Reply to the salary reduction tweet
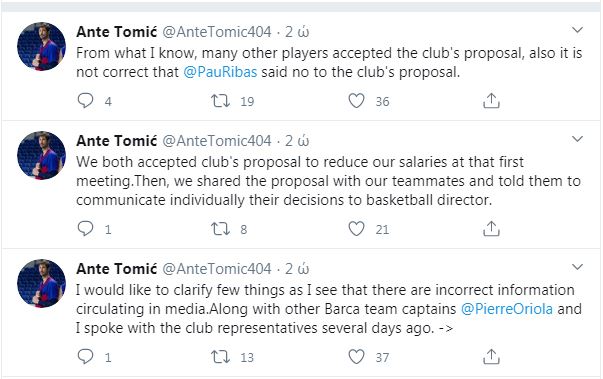Image resolution: width=603 pixels, height=379 pixels. [85, 228]
